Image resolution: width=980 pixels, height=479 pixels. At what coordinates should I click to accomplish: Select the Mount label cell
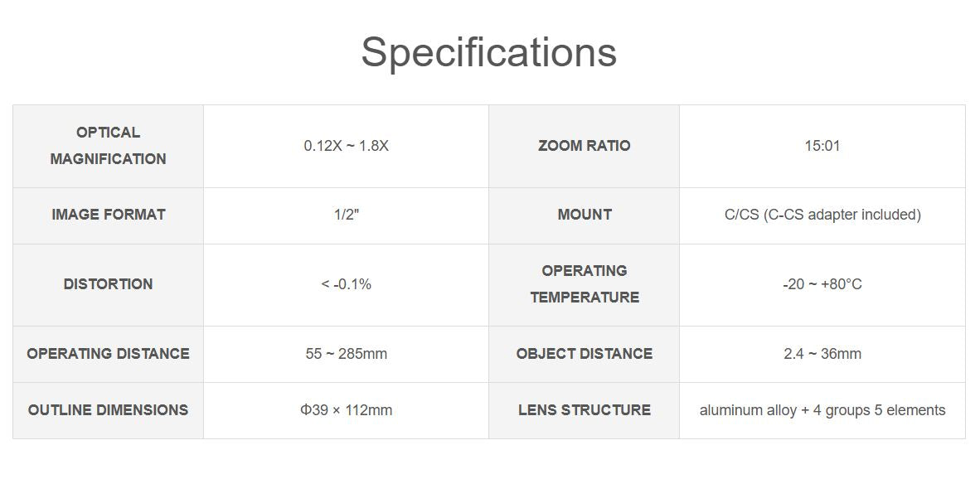pyautogui.click(x=584, y=215)
